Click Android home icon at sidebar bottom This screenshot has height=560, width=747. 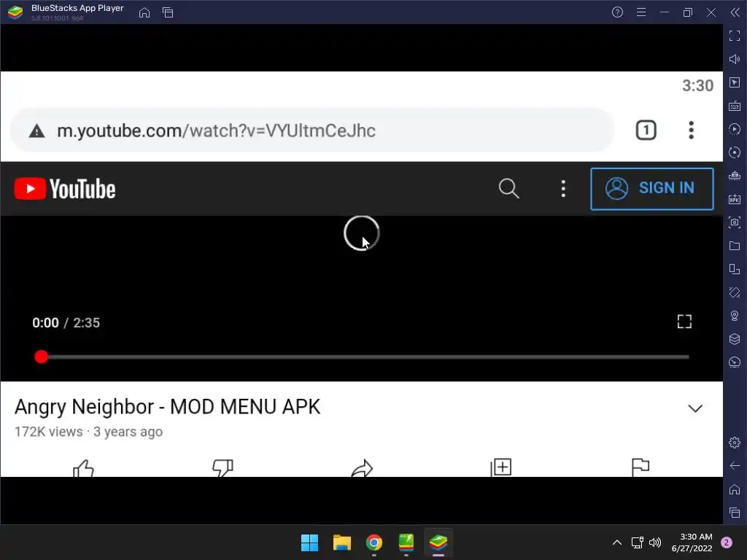pyautogui.click(x=735, y=489)
